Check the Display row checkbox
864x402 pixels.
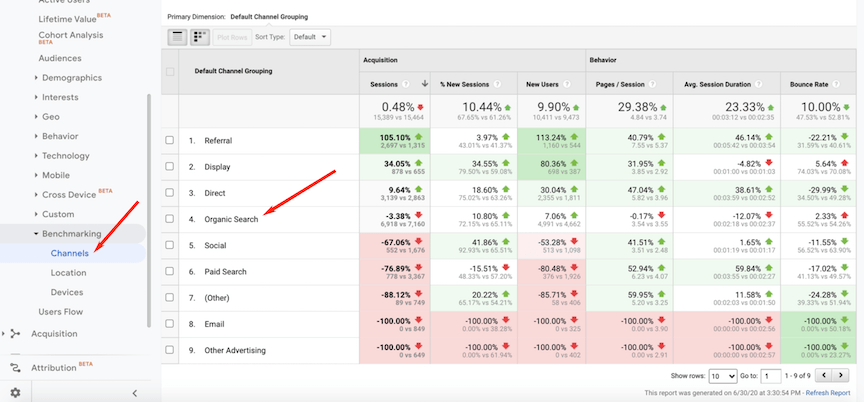[x=170, y=166]
